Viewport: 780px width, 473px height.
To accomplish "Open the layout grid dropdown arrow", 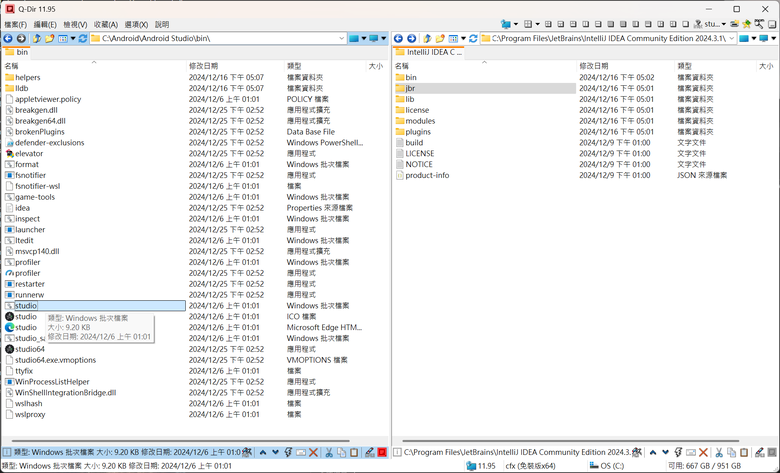I will tap(538, 24).
